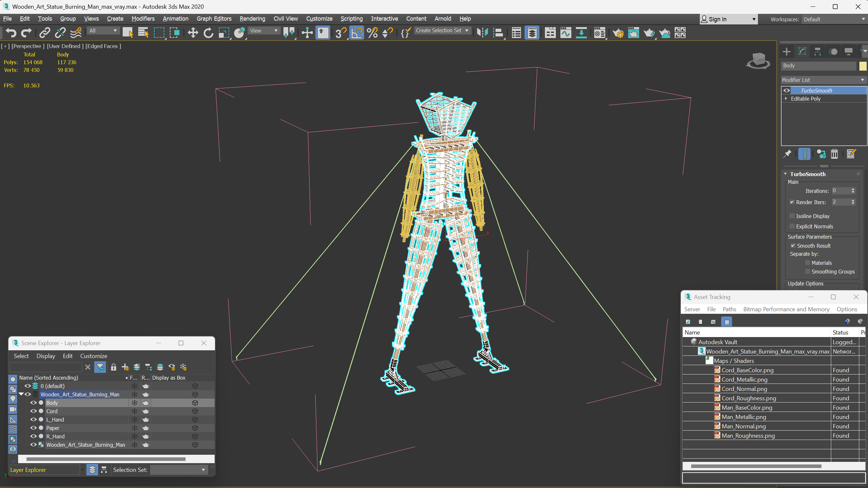Switch to the Modify panel tab
Screen dimensions: 868x488
tap(802, 52)
